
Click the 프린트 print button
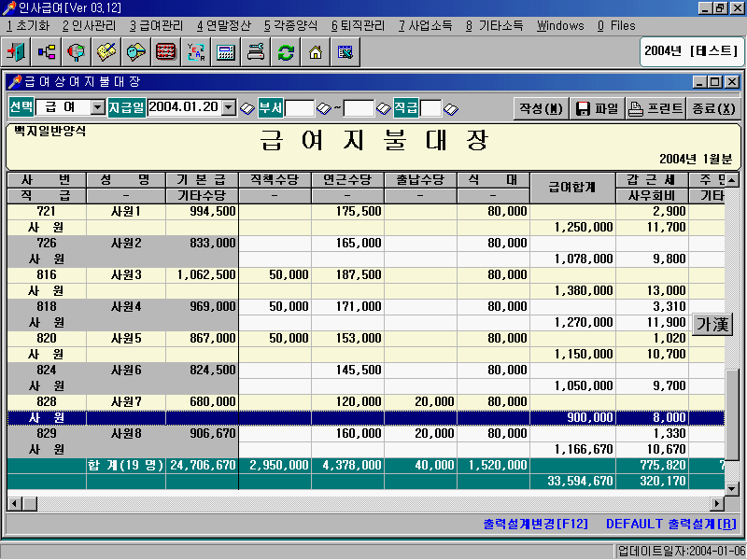[655, 108]
